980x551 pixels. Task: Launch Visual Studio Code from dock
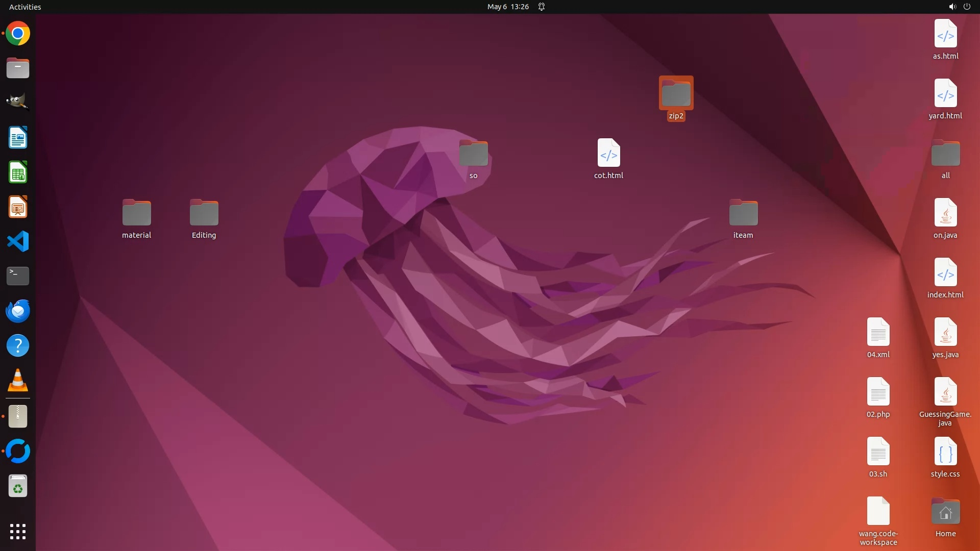click(x=18, y=241)
